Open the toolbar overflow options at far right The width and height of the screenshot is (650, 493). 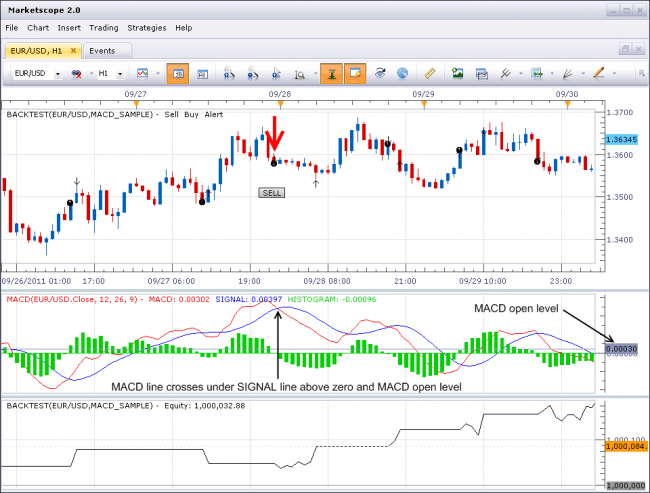(x=642, y=74)
